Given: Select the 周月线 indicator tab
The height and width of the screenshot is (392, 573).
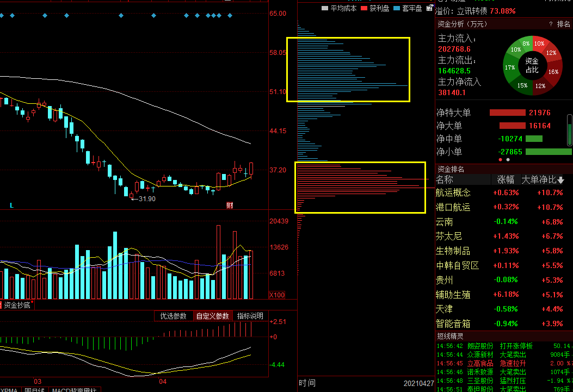Looking at the screenshot, I should pos(34,390).
